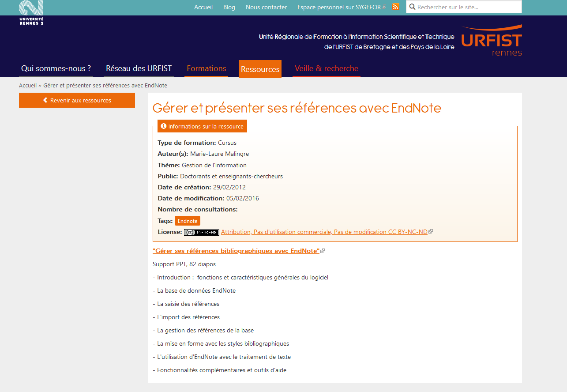Open the Qui sommes-nous ? menu
The width and height of the screenshot is (567, 392).
point(56,69)
